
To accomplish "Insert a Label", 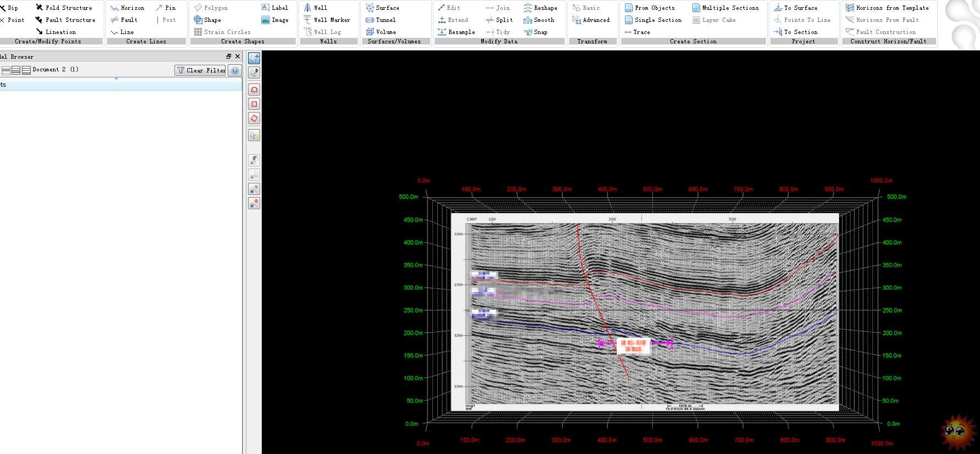I will [x=274, y=8].
